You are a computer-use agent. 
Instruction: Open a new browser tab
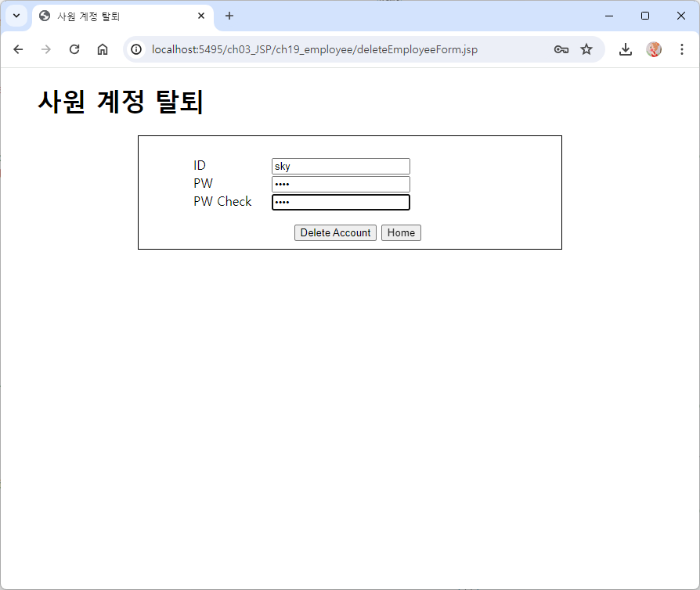click(x=229, y=16)
